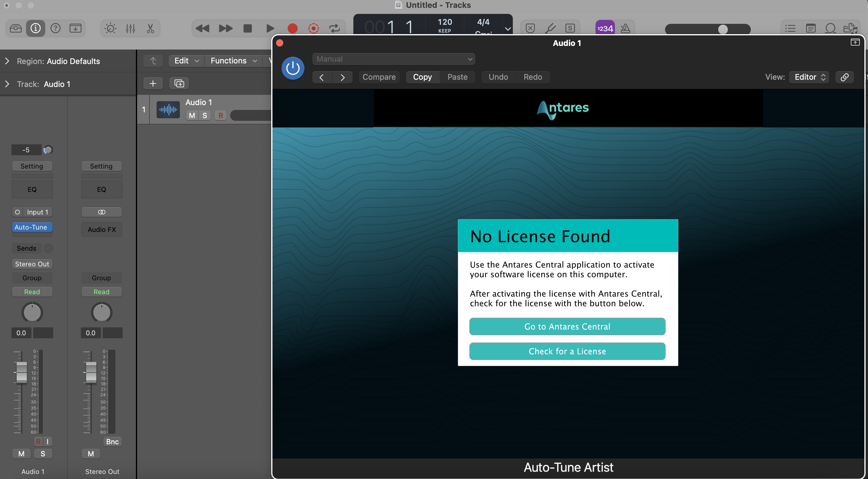Toggle the metronome icon
The image size is (868, 479).
(x=625, y=28)
